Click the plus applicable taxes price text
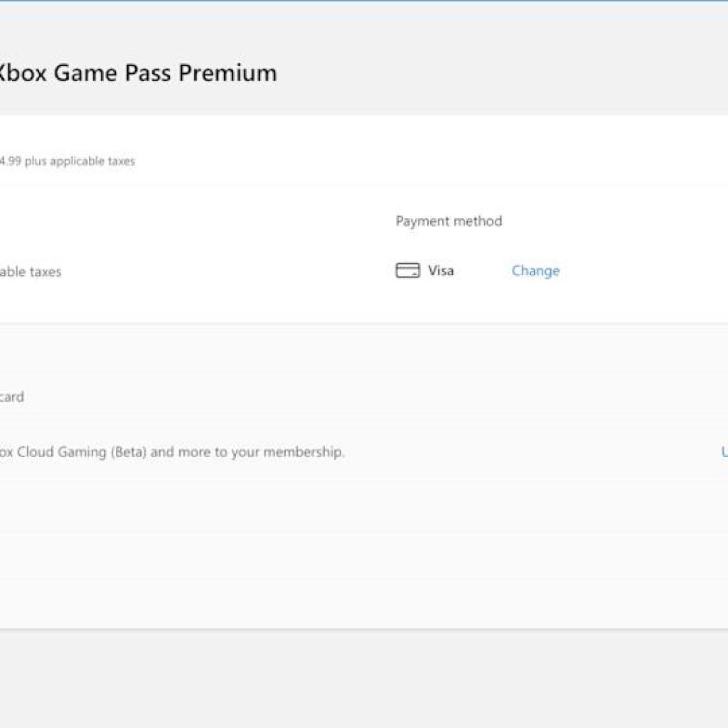The height and width of the screenshot is (728, 728). click(x=68, y=161)
